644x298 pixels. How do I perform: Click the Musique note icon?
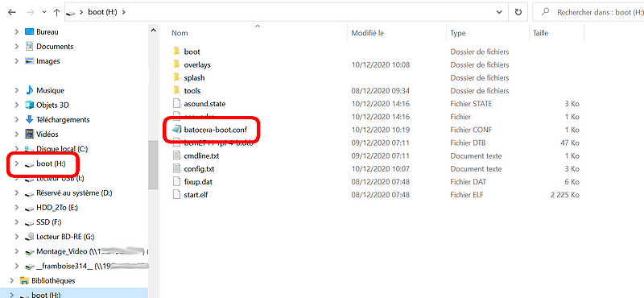point(29,90)
